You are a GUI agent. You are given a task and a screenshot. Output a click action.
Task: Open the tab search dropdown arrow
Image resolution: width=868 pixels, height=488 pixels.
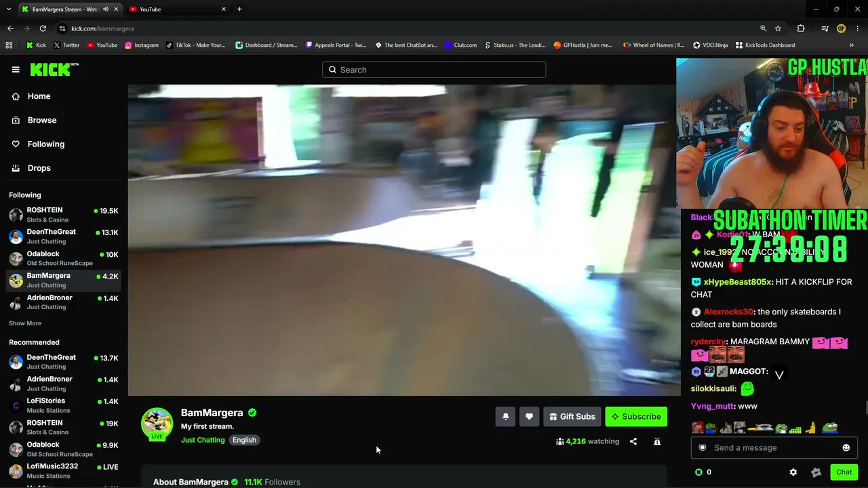pos(9,9)
